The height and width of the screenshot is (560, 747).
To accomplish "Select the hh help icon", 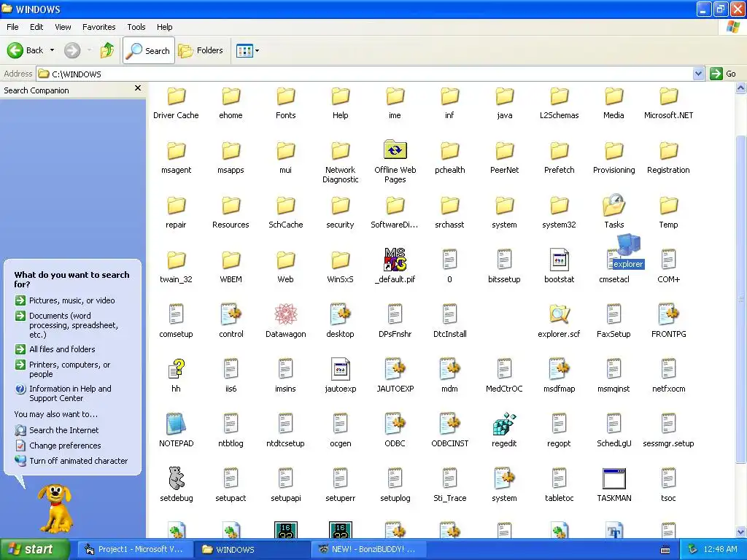I will coord(176,369).
